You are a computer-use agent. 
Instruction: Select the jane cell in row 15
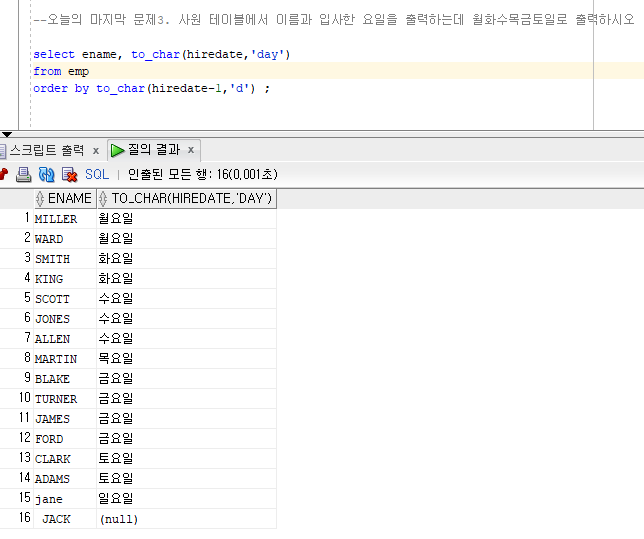point(49,499)
